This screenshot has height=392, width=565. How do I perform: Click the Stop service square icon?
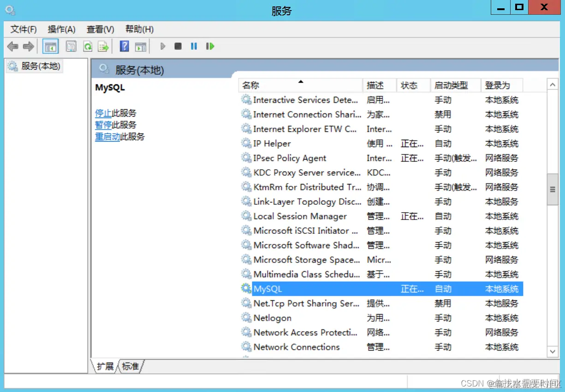[178, 46]
